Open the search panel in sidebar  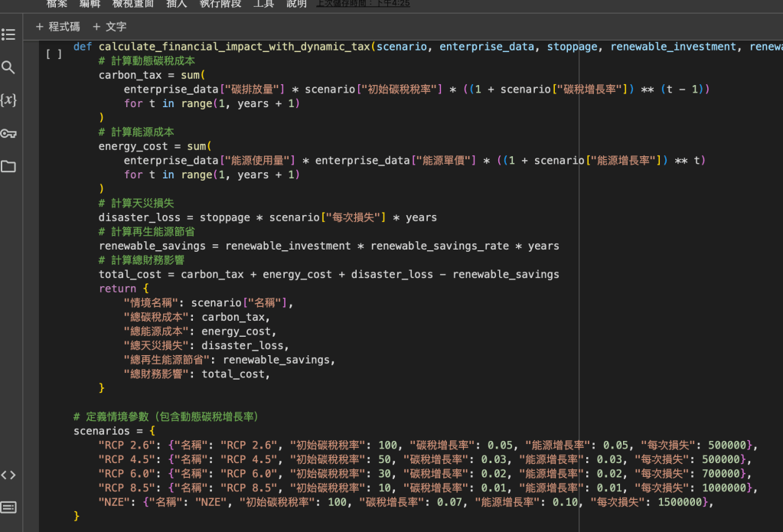point(8,67)
